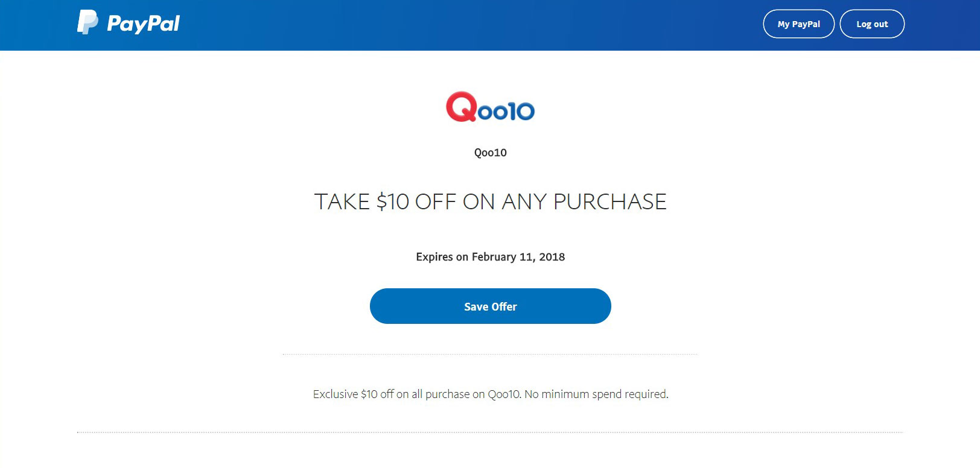The image size is (980, 468).
Task: Click the dotted divider at the page bottom
Action: 490,432
